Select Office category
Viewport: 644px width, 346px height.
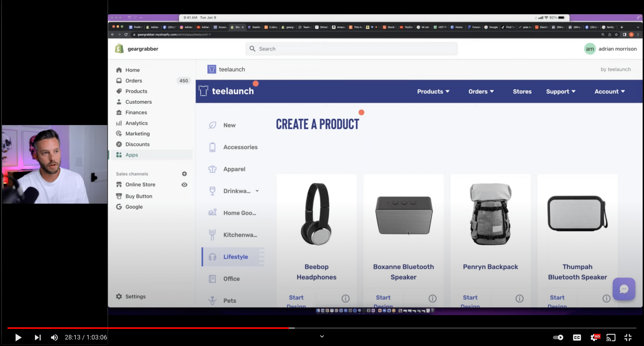click(231, 279)
